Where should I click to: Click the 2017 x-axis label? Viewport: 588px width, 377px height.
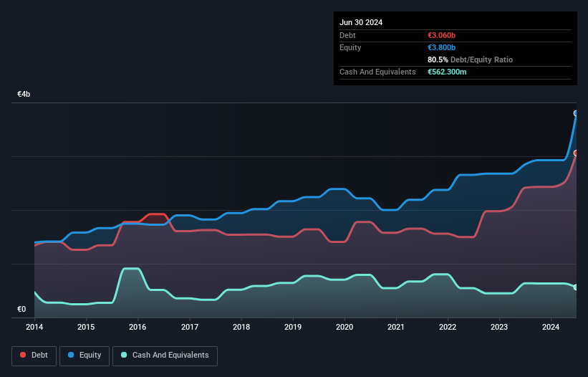190,327
